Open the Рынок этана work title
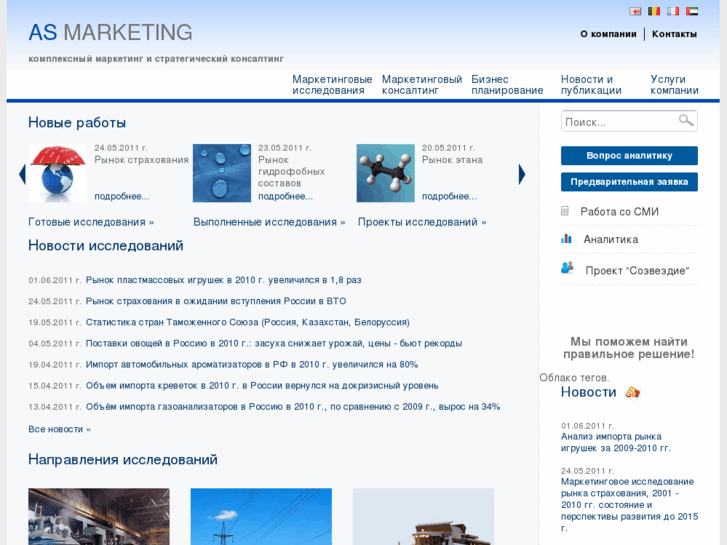727x545 pixels. (x=452, y=160)
